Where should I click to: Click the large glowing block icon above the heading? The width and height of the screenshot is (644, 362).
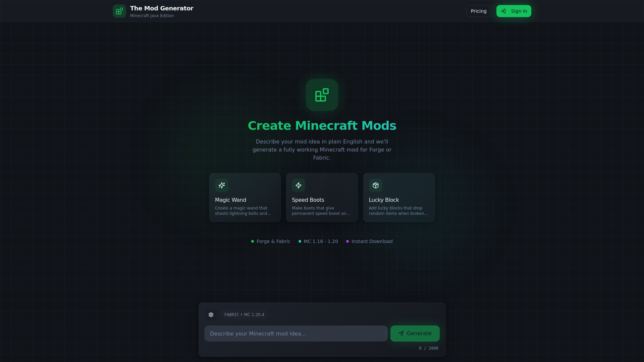click(322, 95)
